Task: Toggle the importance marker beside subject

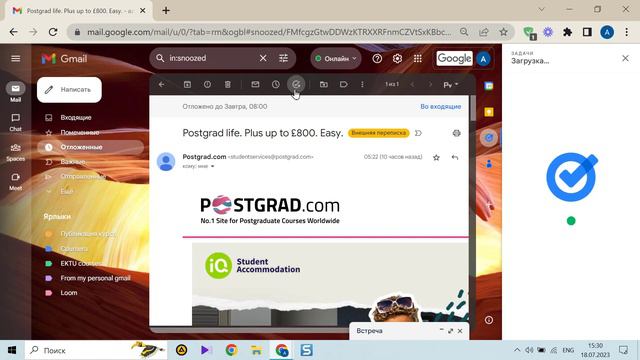Action: (x=418, y=133)
